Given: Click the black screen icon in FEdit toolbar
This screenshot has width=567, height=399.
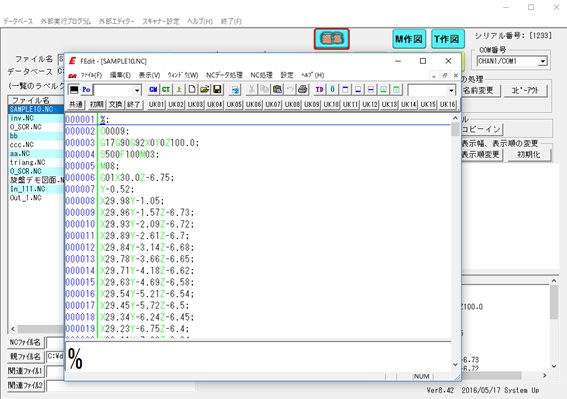Looking at the screenshot, I should pos(74,89).
